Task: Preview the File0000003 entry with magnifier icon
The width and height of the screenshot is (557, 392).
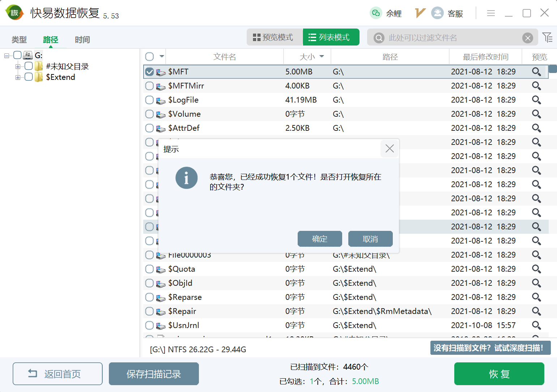Action: point(536,255)
